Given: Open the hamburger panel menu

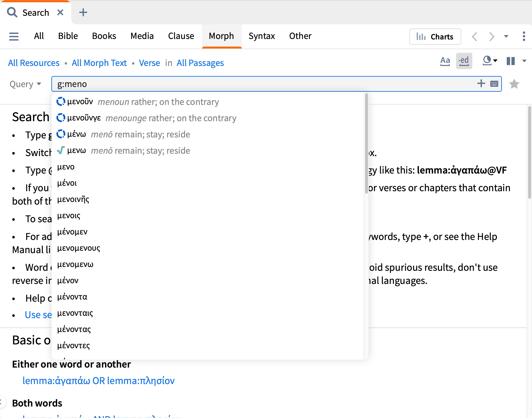Looking at the screenshot, I should pyautogui.click(x=14, y=37).
